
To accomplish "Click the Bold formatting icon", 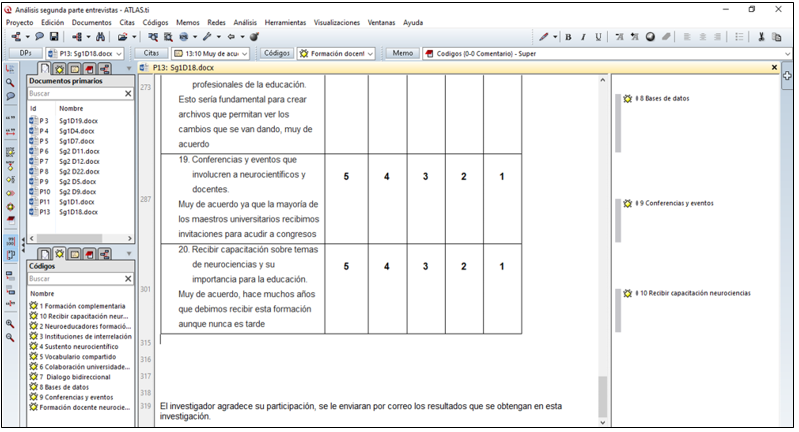I will [x=568, y=37].
